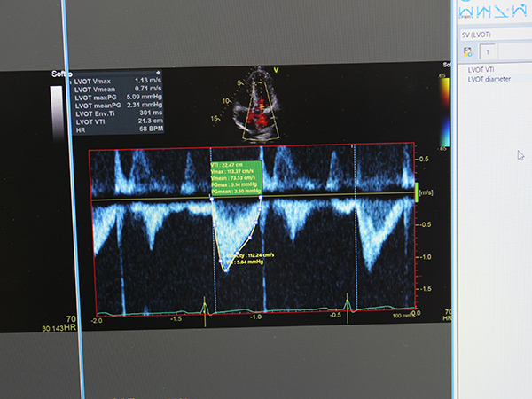Click the plus icon on the LVOT results box

(158, 72)
